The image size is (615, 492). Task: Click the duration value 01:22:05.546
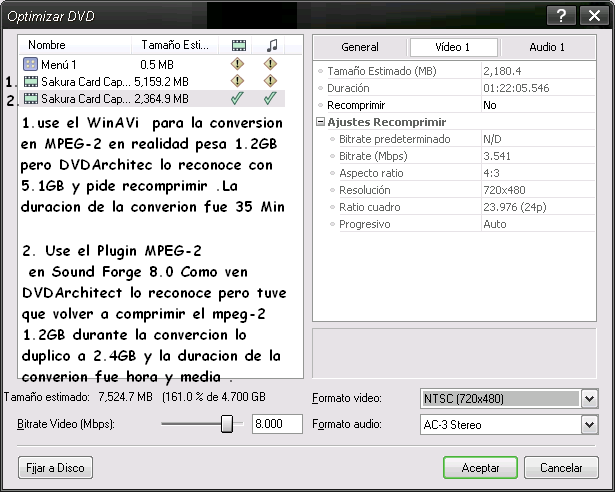click(516, 88)
